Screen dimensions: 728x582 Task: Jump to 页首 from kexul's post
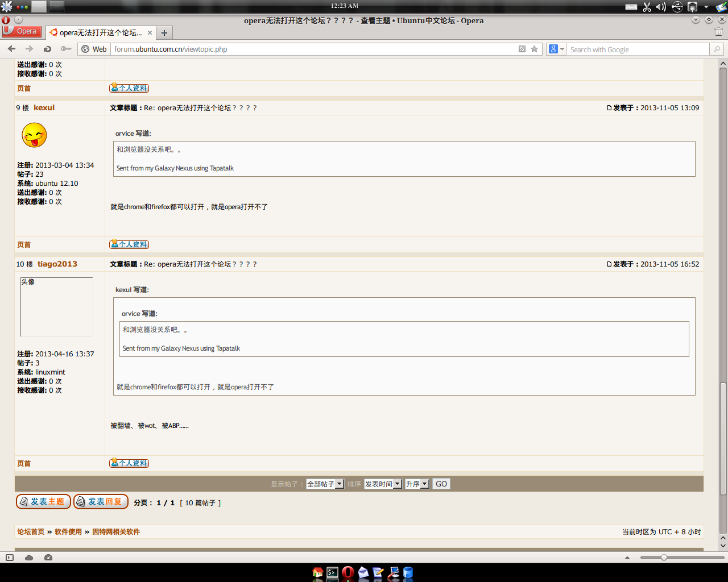pos(24,244)
